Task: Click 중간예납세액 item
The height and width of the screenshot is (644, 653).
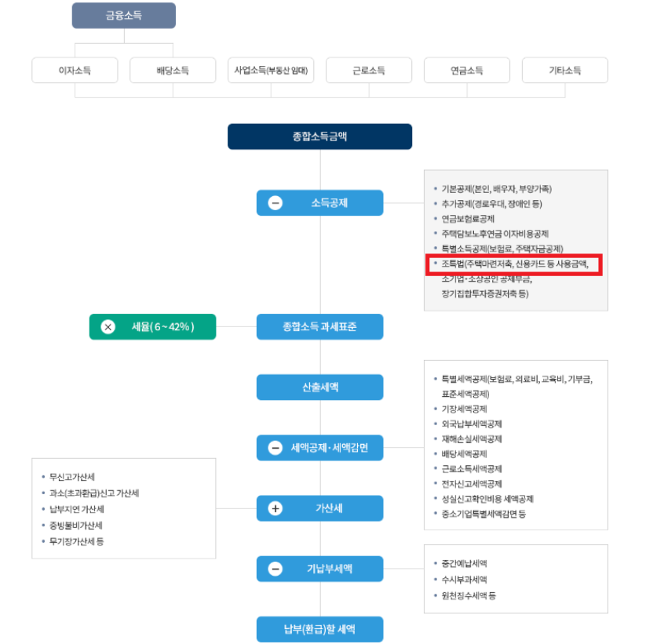Action: tap(464, 564)
